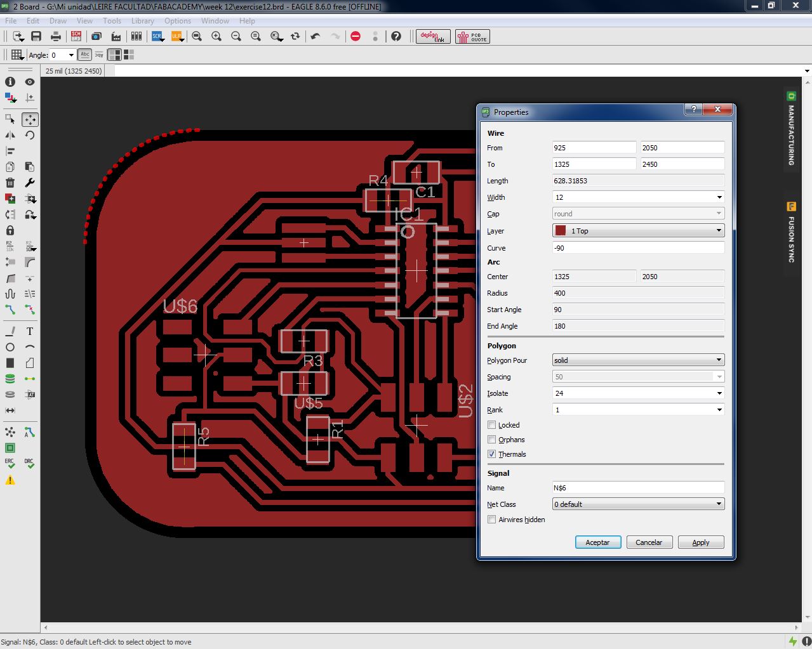Click the Properties dialog help button
812x649 pixels.
coord(693,110)
